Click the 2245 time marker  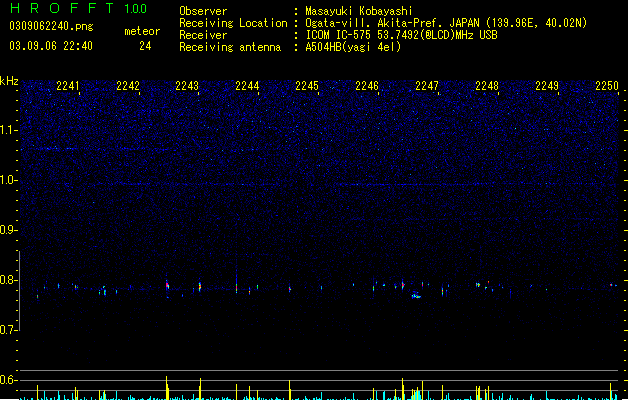307,86
